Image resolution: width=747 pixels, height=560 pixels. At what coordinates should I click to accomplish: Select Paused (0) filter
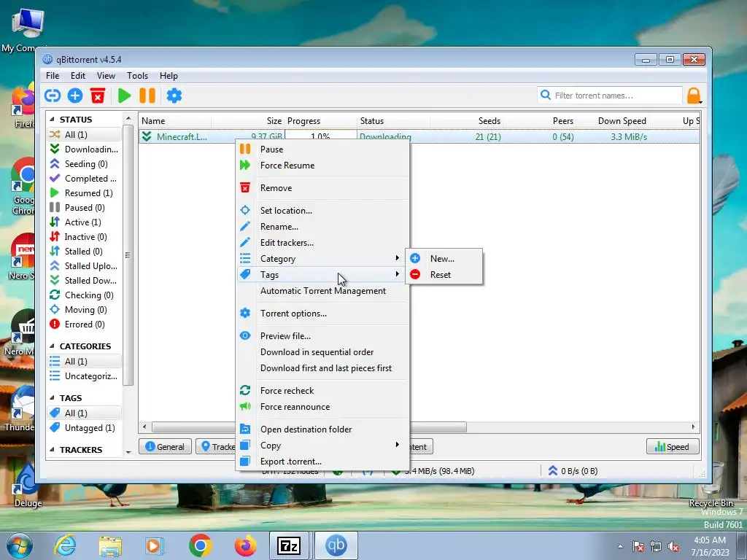pos(85,208)
